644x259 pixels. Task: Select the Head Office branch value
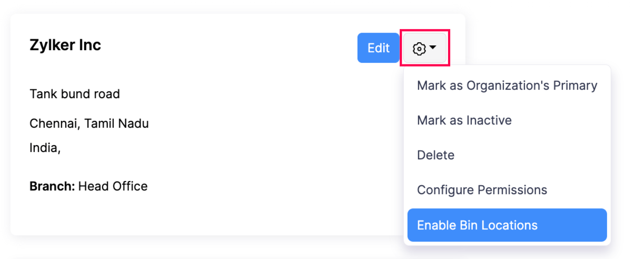113,186
